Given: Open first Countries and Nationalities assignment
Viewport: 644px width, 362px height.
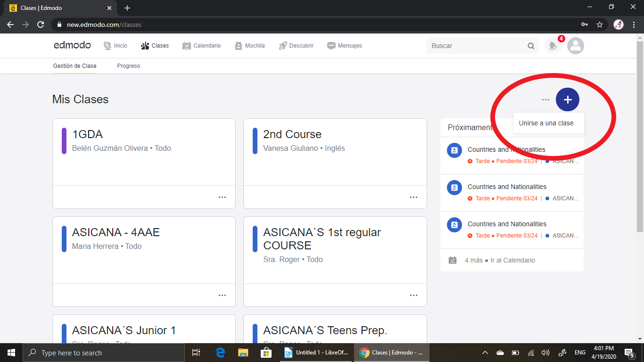Looking at the screenshot, I should [512, 155].
